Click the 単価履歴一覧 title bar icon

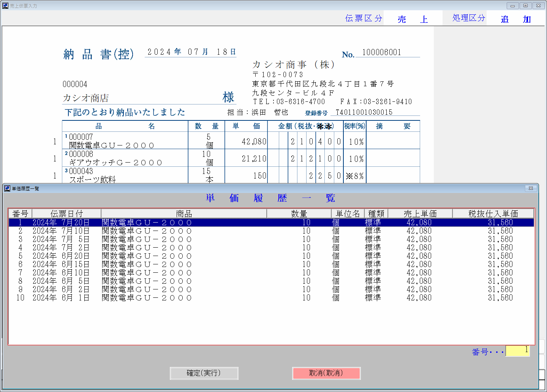(x=7, y=188)
